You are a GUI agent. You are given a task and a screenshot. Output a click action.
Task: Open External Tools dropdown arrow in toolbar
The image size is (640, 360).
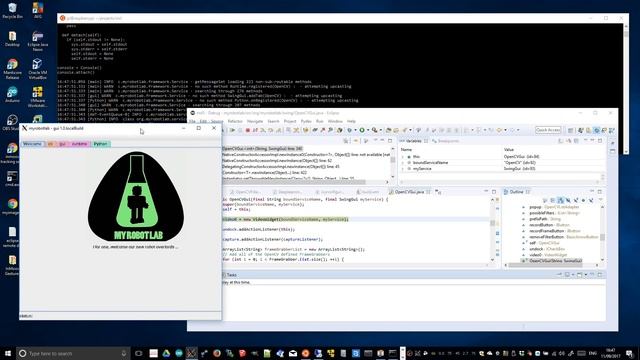[381, 130]
